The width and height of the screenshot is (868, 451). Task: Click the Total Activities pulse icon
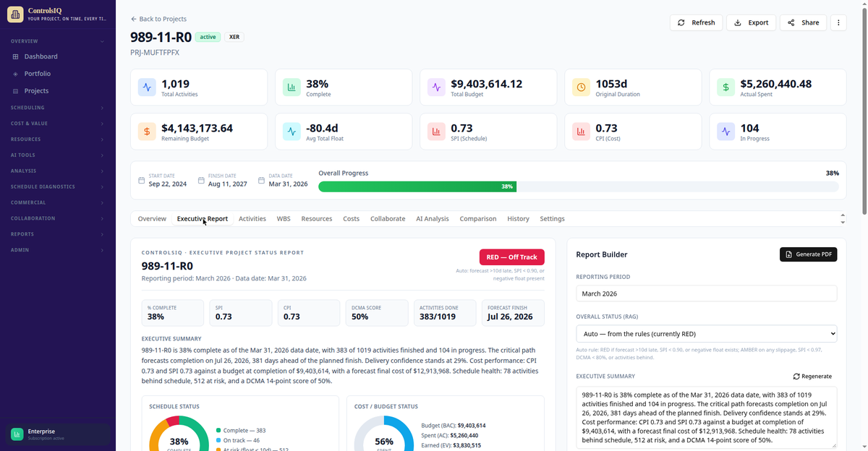[x=148, y=87]
